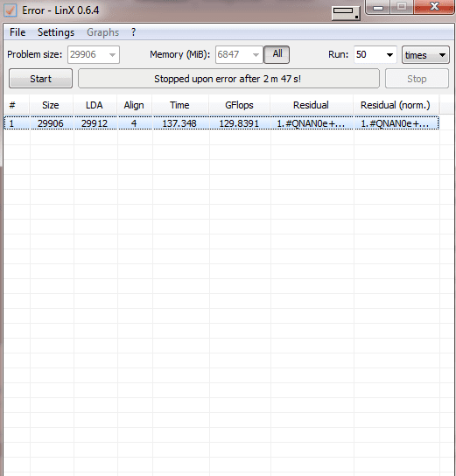The width and height of the screenshot is (456, 476).
Task: Select the Size cell showing 29906
Action: point(51,123)
